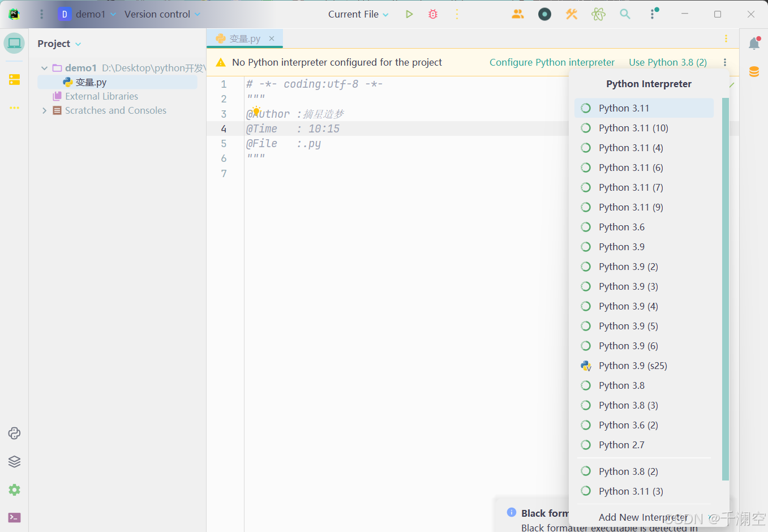Open the Project view dropdown

[59, 44]
